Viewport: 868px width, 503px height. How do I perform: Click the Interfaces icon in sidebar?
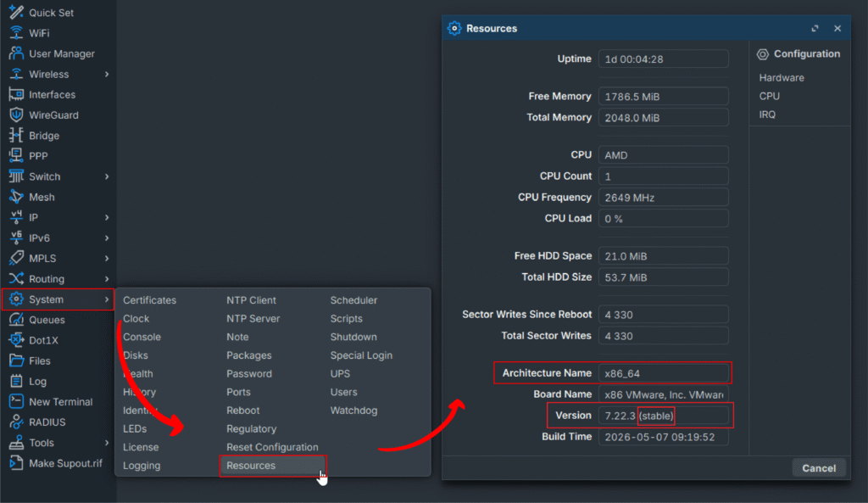16,94
